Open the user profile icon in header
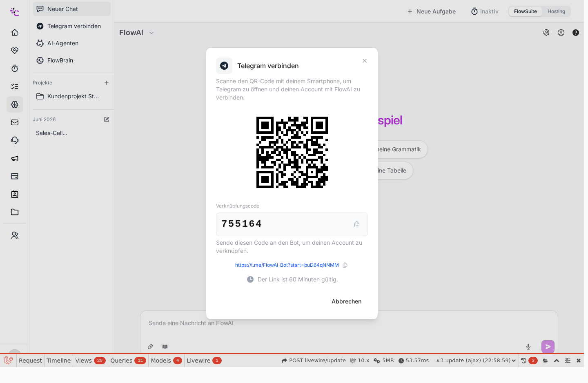Image resolution: width=588 pixels, height=383 pixels. point(561,33)
